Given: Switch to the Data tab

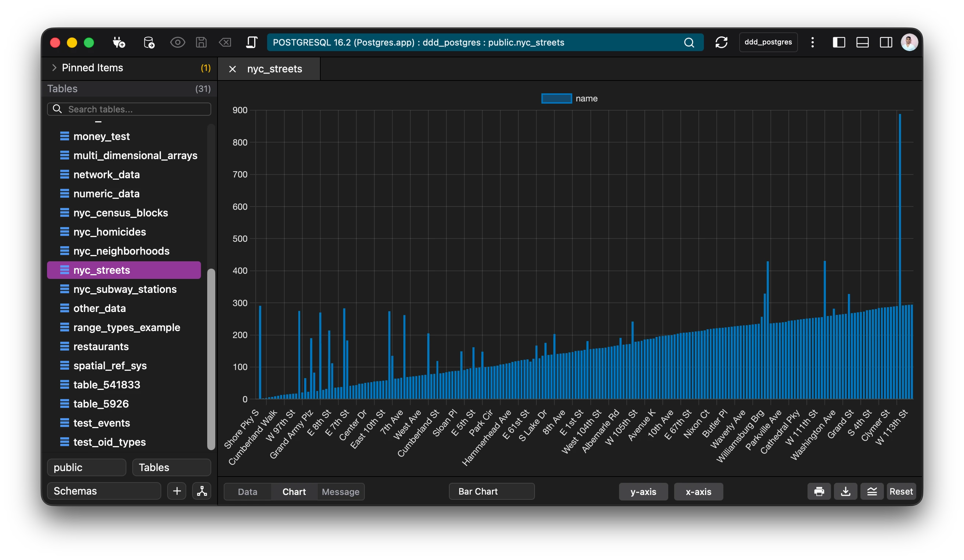Looking at the screenshot, I should click(248, 492).
